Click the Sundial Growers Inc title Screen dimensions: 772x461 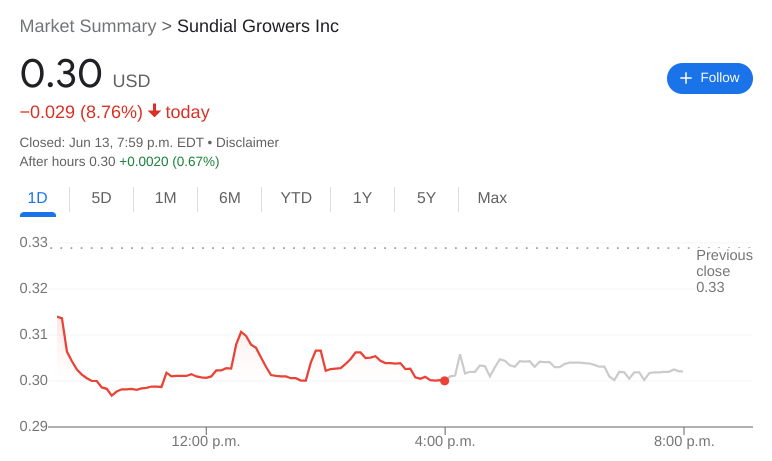click(258, 26)
